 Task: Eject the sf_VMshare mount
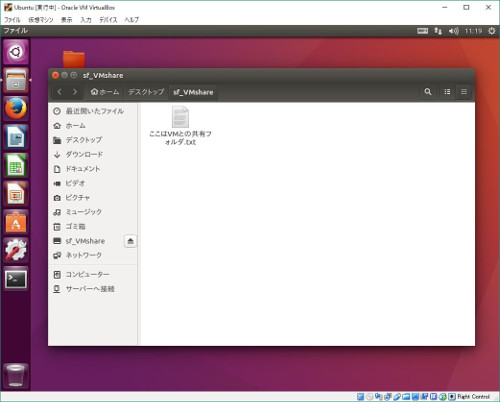pyautogui.click(x=130, y=241)
